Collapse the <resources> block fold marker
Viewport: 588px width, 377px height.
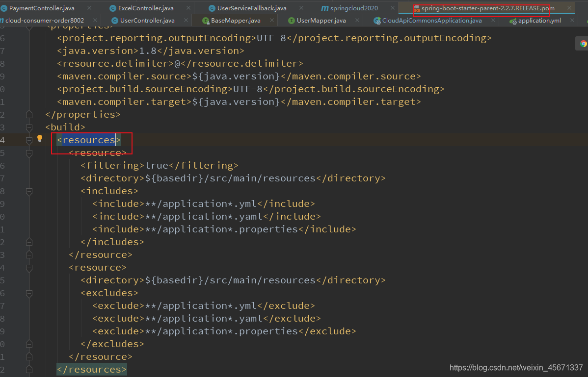coord(29,140)
